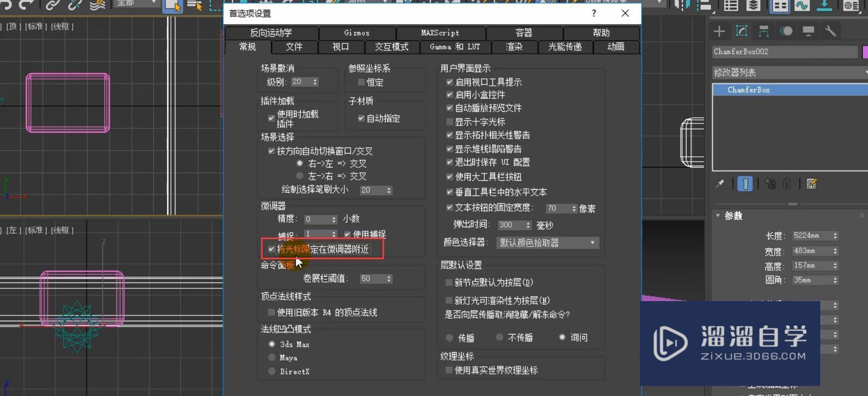Switch to the 视口 tab
Screen dimensions: 868x396
(x=341, y=47)
